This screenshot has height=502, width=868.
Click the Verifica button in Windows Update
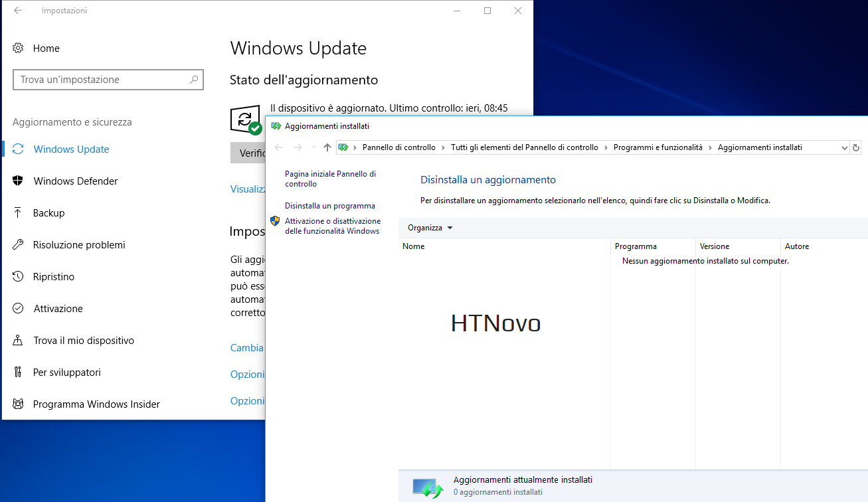pos(248,153)
